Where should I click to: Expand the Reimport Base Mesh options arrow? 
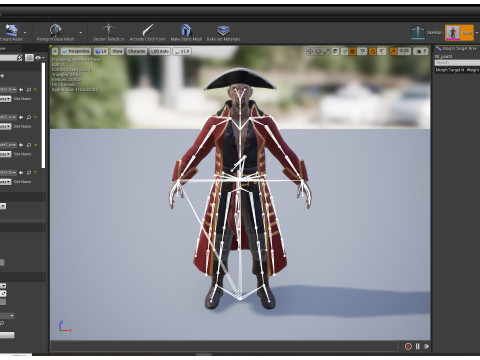coord(81,33)
